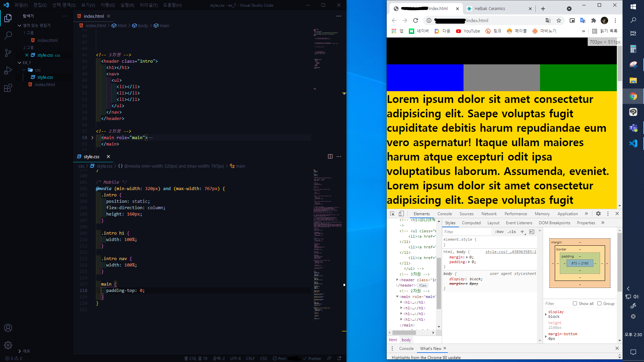Open Run and Debug view icon
The width and height of the screenshot is (644, 362).
pos(8,70)
